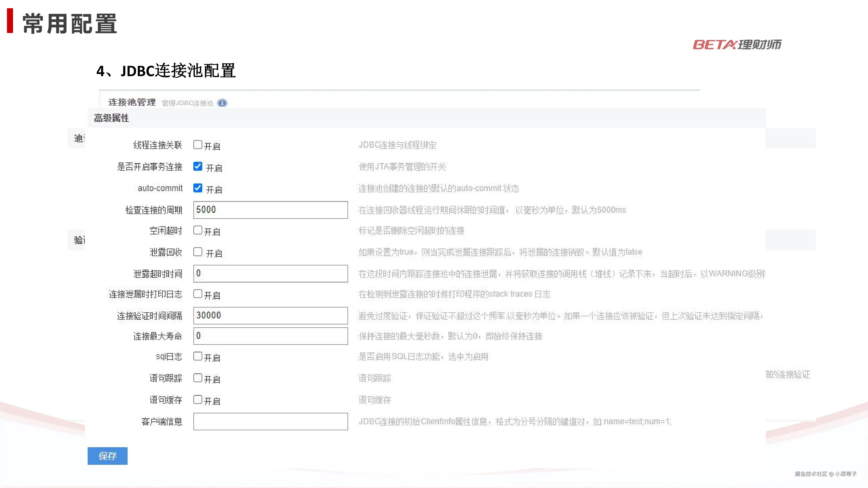
Task: Disable the auto-commit checkbox
Action: click(198, 188)
